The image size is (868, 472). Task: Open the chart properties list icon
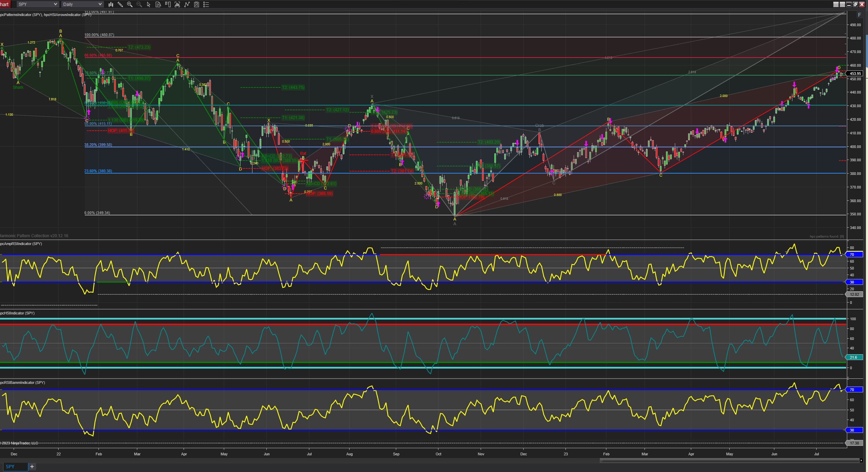point(206,4)
